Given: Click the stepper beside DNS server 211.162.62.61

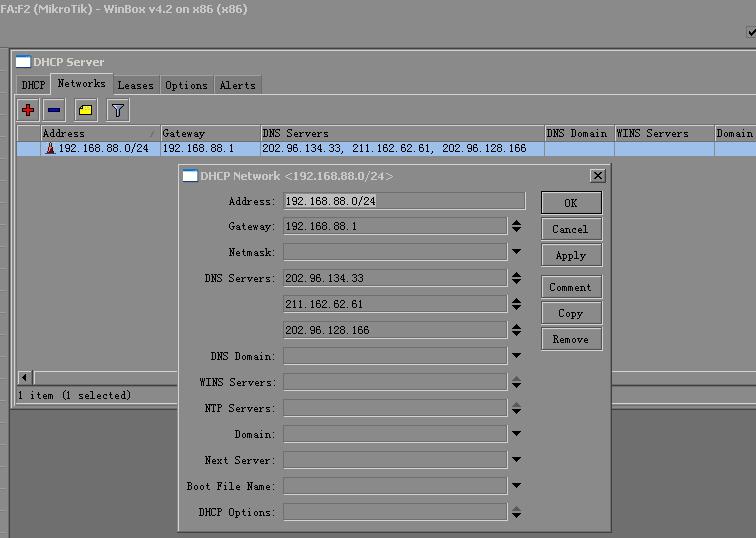Looking at the screenshot, I should pos(516,304).
